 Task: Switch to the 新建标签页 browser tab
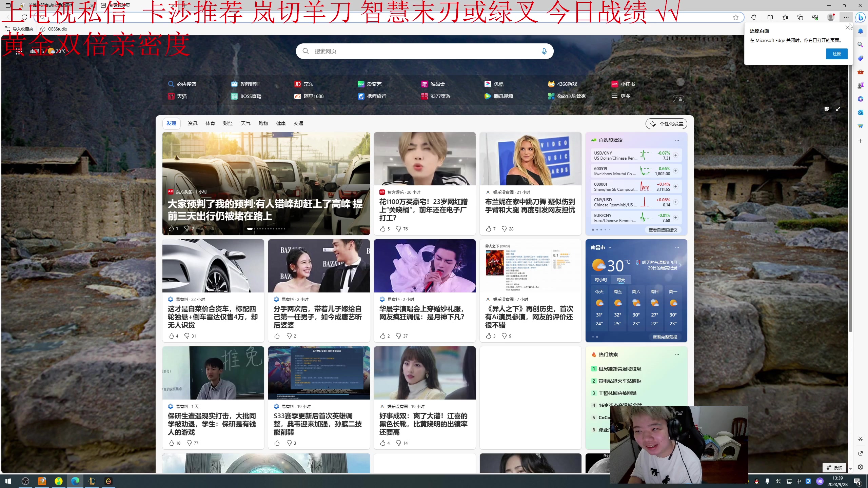pyautogui.click(x=119, y=5)
